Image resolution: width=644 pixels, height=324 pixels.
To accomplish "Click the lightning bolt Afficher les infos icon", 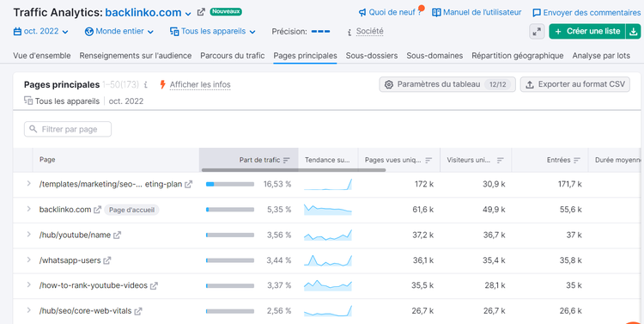I will [x=162, y=85].
